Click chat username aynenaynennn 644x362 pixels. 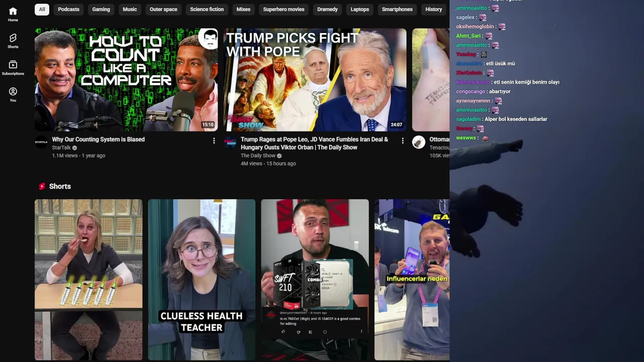click(473, 101)
